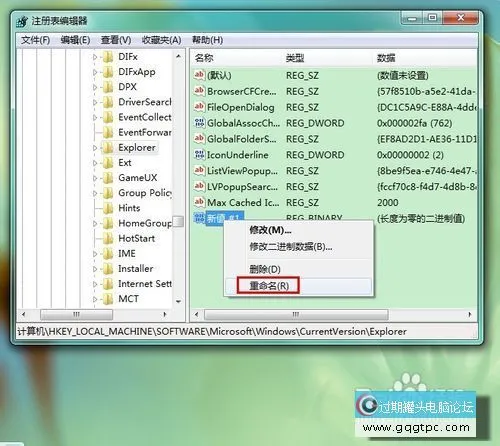
Task: Click the FileOpenDialog string value icon
Action: coord(199,107)
